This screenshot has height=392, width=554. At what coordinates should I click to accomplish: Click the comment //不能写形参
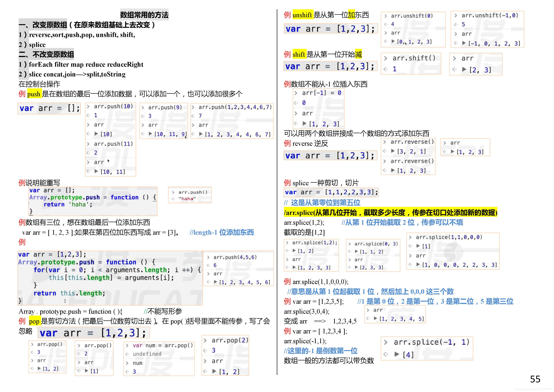[163, 311]
